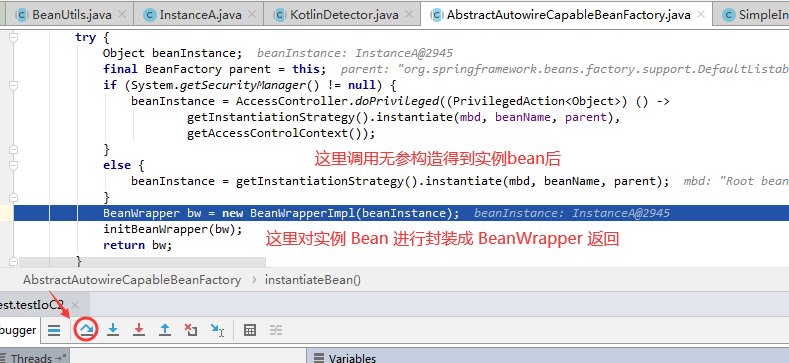The height and width of the screenshot is (363, 789).
Task: Click the inline hint 'beanInstance: InstanceA@2945' on declaration line
Action: (355, 53)
